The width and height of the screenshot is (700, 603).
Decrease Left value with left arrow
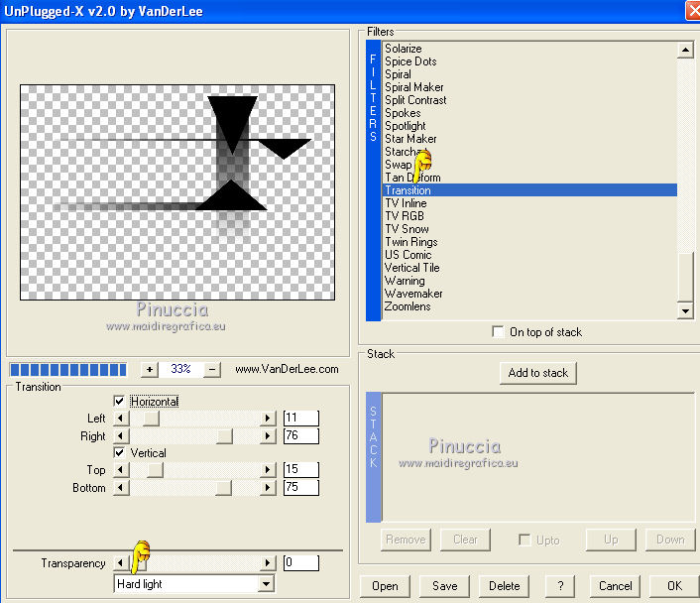(x=121, y=419)
